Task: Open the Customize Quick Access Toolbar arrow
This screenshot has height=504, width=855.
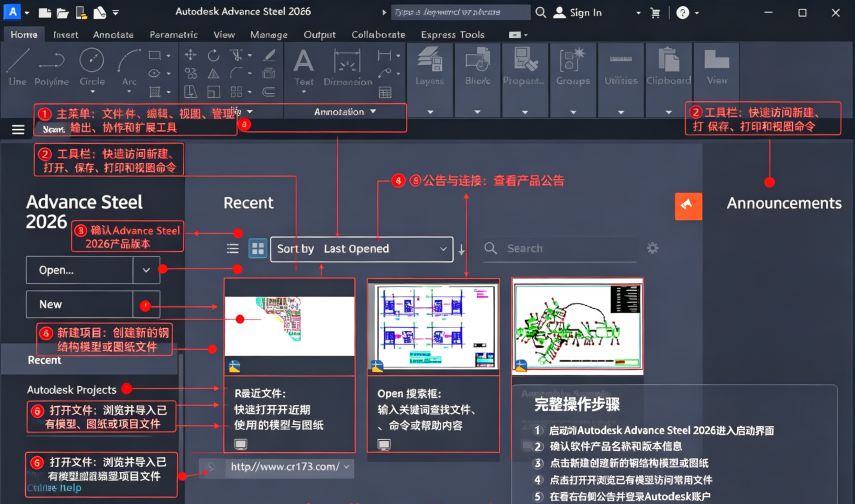Action: 116,13
